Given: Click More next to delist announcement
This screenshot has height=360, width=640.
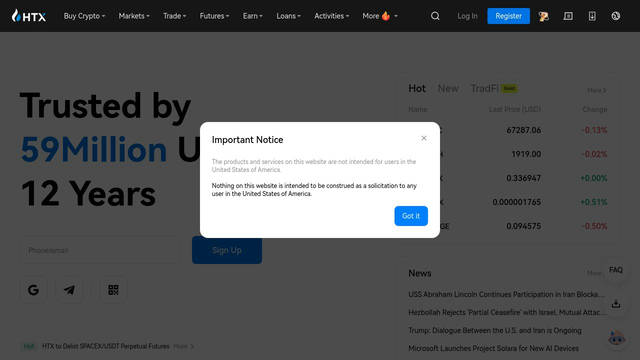Looking at the screenshot, I should tap(183, 346).
